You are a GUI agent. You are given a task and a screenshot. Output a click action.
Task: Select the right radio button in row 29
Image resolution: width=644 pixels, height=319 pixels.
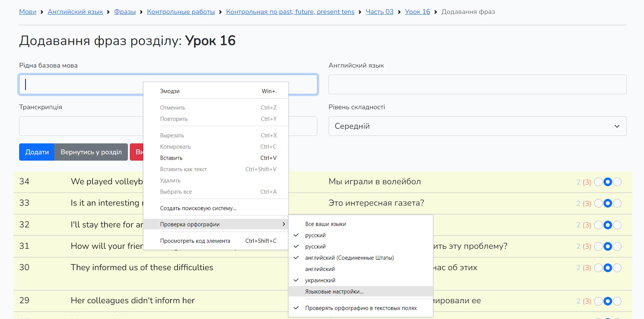coord(617,301)
